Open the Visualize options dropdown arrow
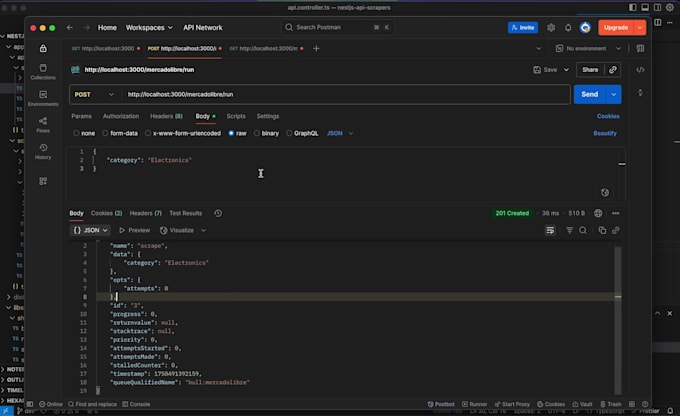Viewport: 680px width, 416px height. (x=203, y=230)
